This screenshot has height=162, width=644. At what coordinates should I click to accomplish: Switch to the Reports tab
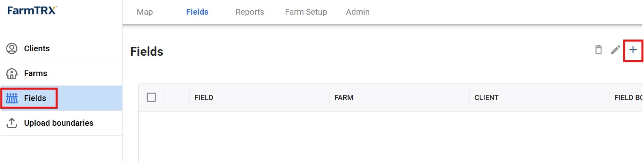point(250,12)
